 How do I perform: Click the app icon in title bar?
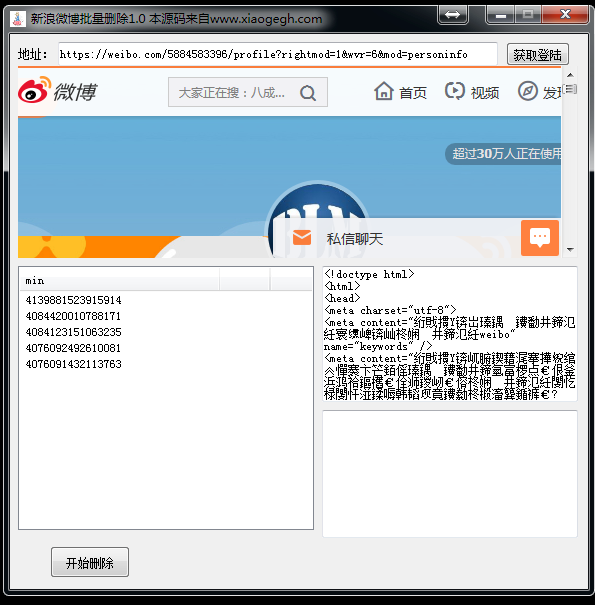[x=17, y=18]
